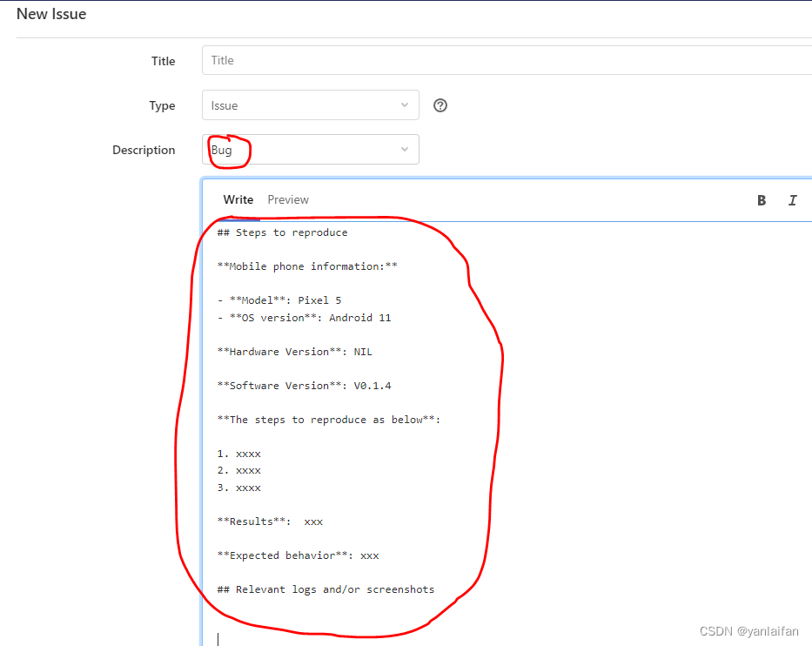Viewport: 812px width, 646px height.
Task: Click into the Title input field
Action: 435,60
